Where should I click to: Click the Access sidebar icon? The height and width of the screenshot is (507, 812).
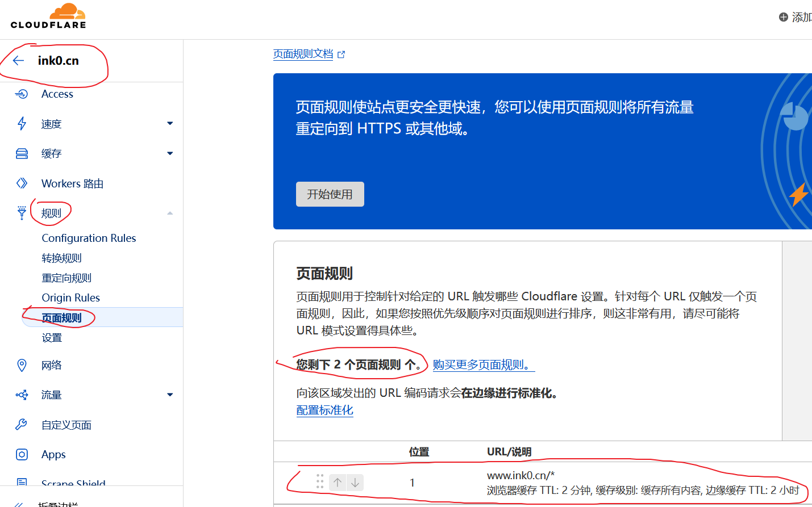[x=22, y=94]
